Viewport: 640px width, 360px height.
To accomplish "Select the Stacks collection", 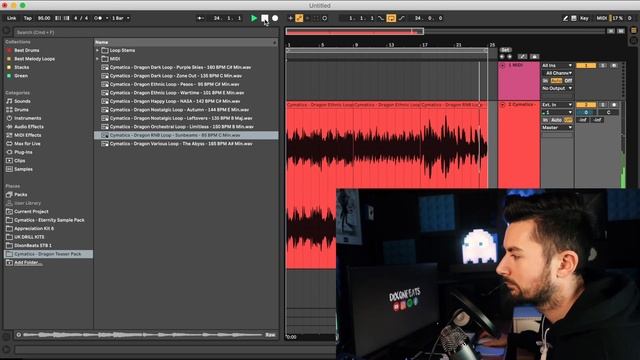I will [21, 67].
